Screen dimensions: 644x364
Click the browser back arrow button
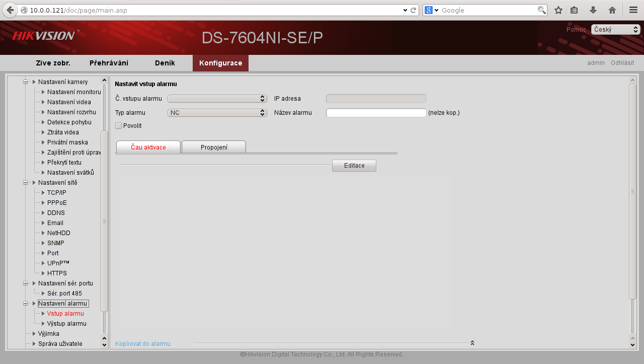pos(10,10)
